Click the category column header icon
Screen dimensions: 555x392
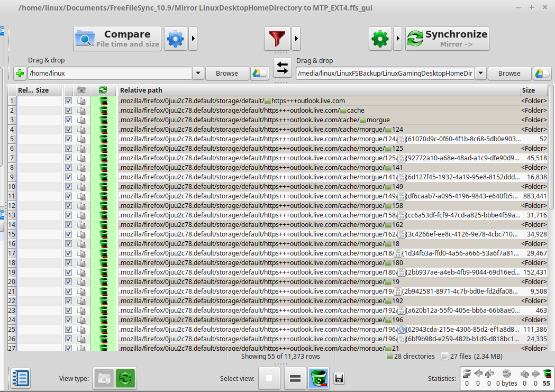pyautogui.click(x=81, y=90)
